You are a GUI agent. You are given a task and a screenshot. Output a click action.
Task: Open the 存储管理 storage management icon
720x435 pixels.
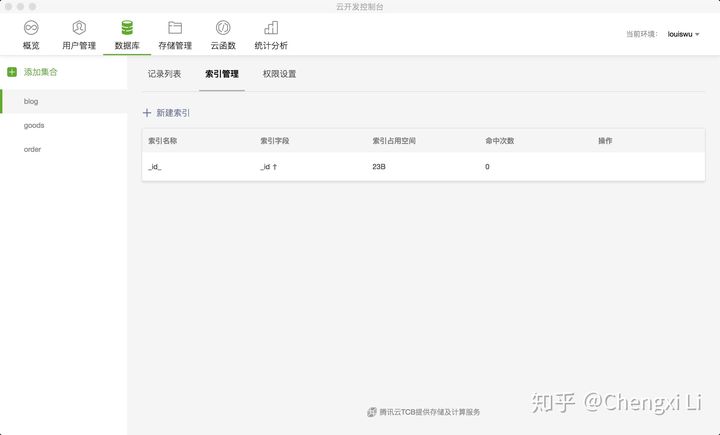pyautogui.click(x=175, y=28)
